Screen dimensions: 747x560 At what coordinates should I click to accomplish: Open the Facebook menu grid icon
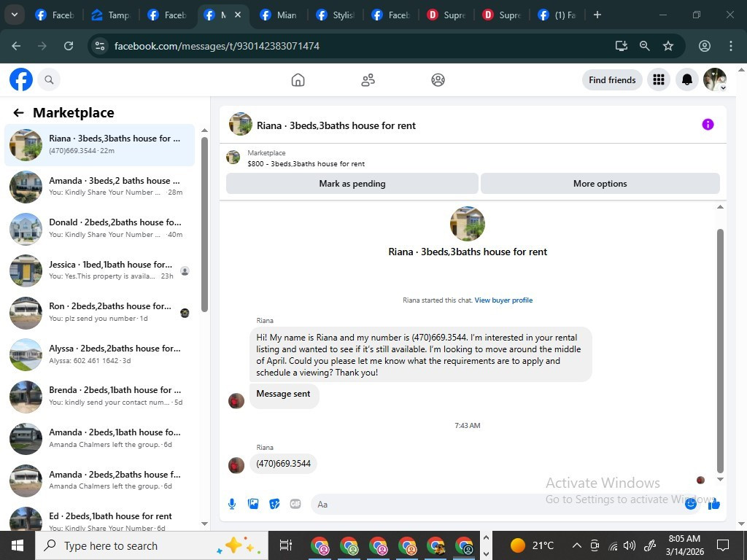click(659, 79)
